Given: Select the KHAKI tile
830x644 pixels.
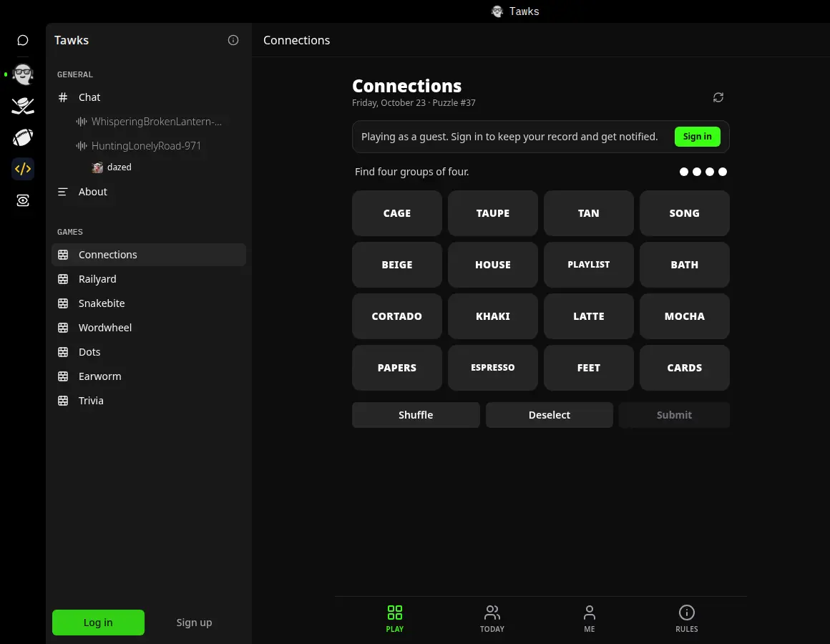Looking at the screenshot, I should point(493,316).
